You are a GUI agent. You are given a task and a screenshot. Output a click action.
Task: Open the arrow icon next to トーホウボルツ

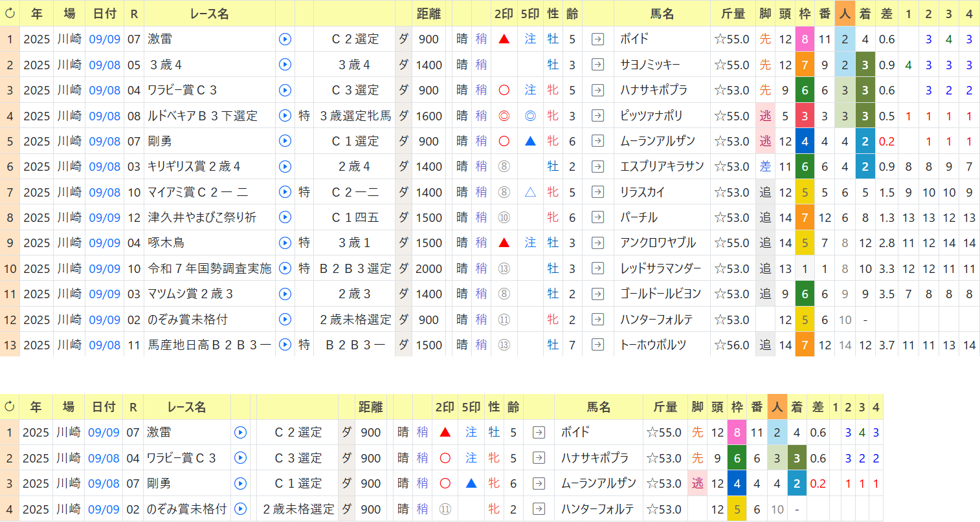[x=597, y=345]
